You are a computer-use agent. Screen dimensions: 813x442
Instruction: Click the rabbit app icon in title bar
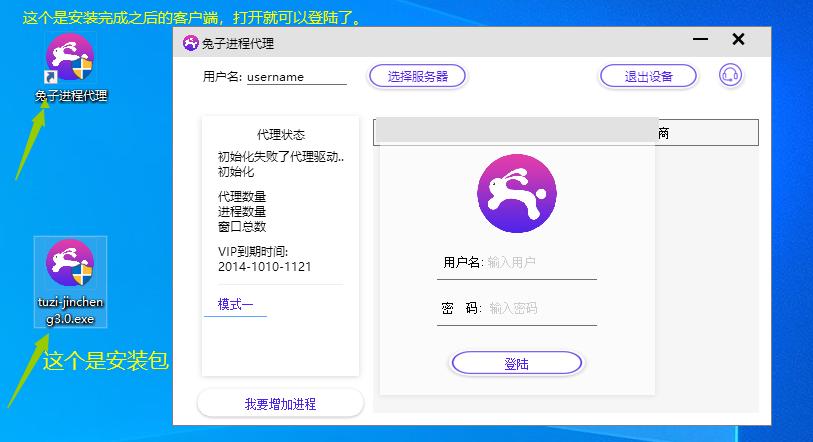coord(190,43)
